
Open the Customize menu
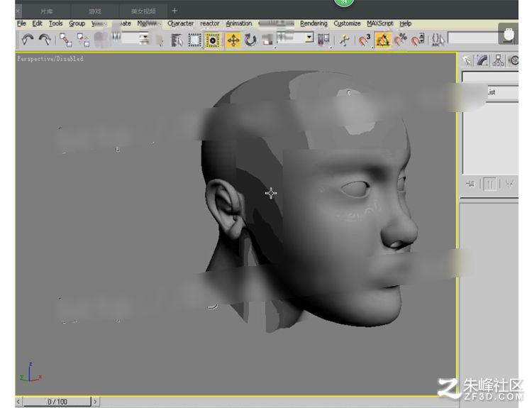[347, 23]
